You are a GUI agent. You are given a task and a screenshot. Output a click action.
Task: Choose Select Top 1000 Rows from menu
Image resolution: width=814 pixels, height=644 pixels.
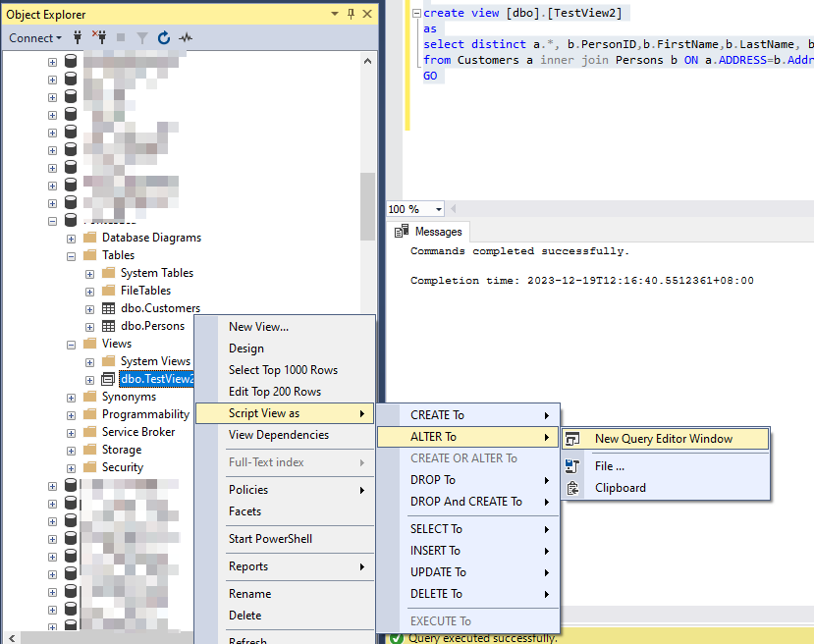click(x=285, y=370)
